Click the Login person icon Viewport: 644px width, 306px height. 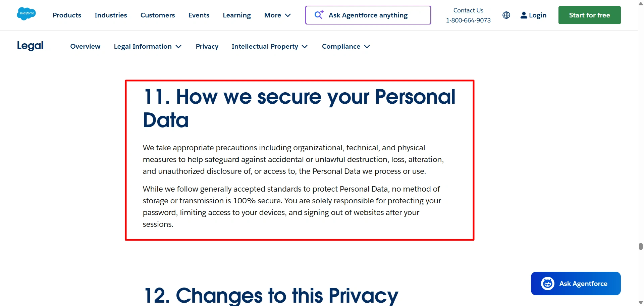tap(524, 15)
